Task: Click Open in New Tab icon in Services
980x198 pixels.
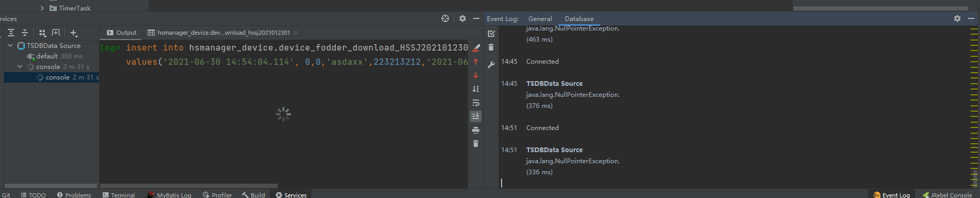Action: click(56, 33)
